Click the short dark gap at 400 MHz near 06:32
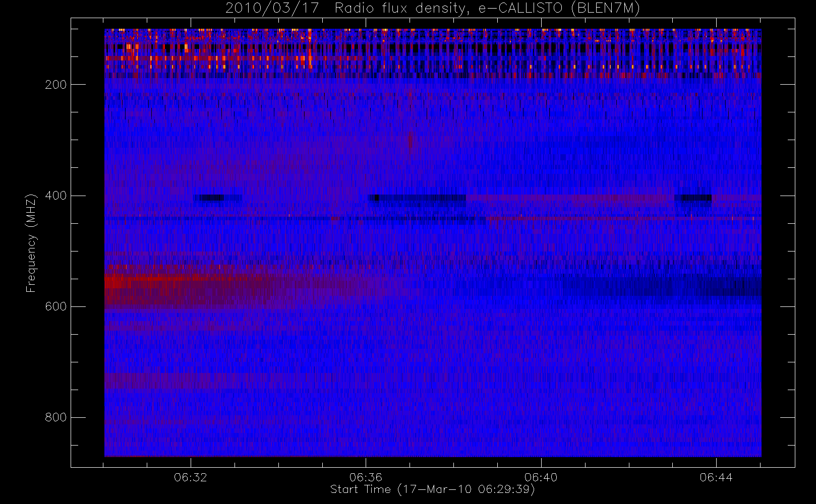The width and height of the screenshot is (816, 504). tap(218, 198)
